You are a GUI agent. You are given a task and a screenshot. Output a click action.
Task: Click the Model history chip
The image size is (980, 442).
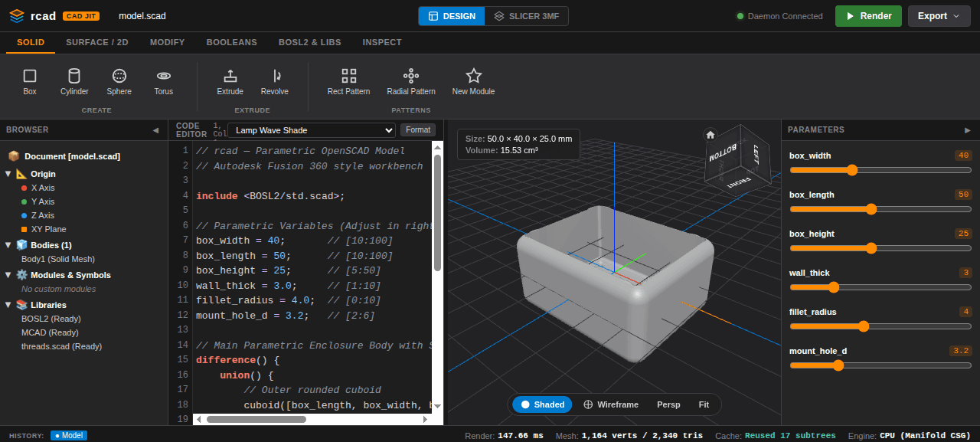pos(69,436)
